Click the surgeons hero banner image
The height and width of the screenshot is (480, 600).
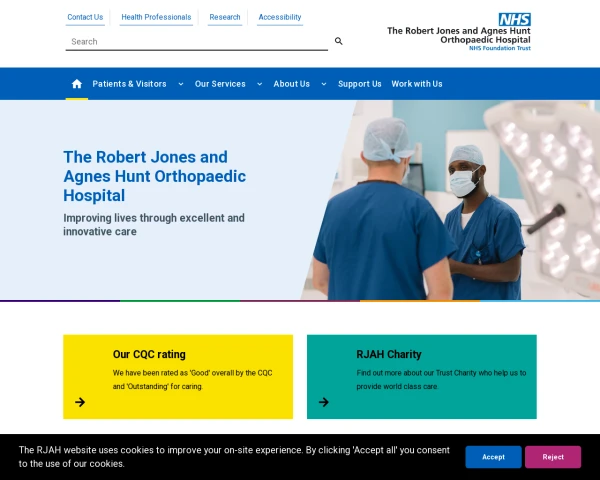pyautogui.click(x=450, y=200)
